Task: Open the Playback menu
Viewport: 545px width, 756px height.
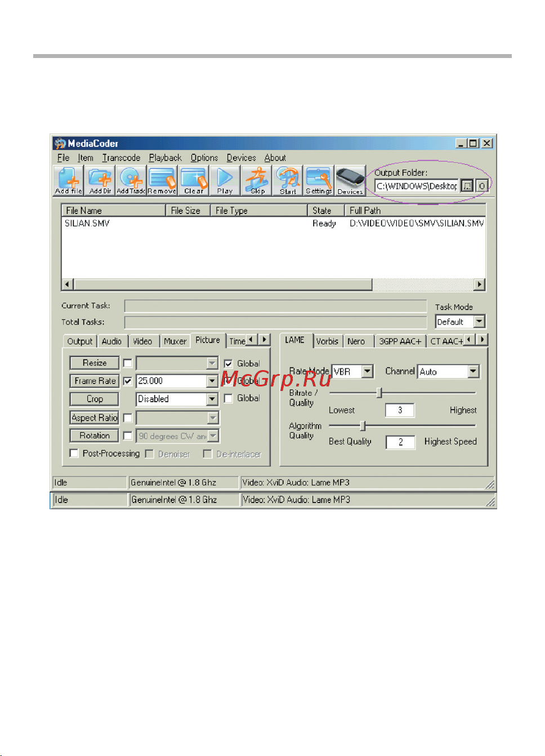Action: 165,158
